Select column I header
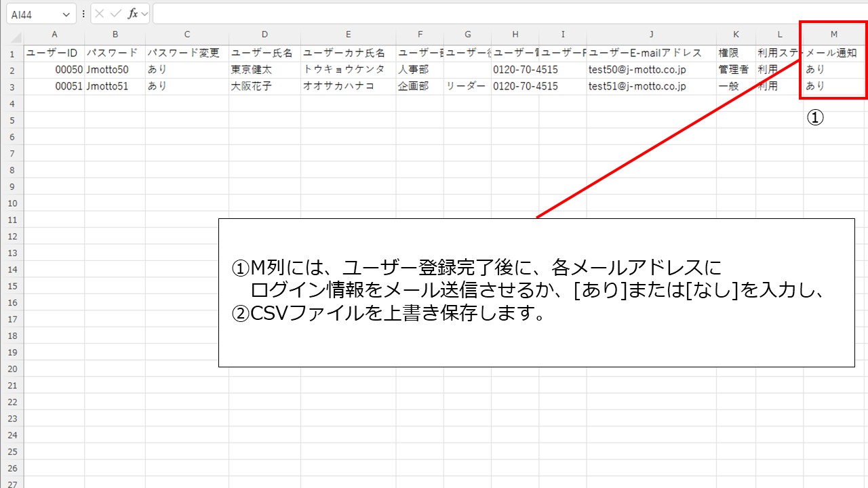 [x=563, y=35]
